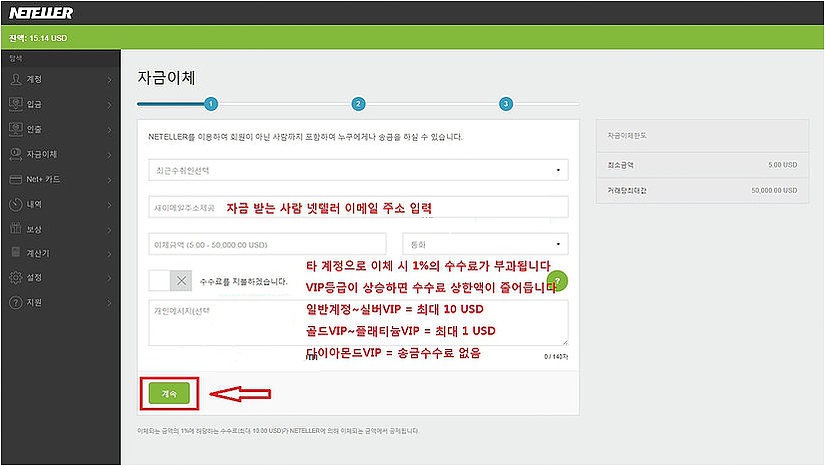Click the 계정 account icon in sidebar
This screenshot has width=825, height=466.
pyautogui.click(x=16, y=79)
